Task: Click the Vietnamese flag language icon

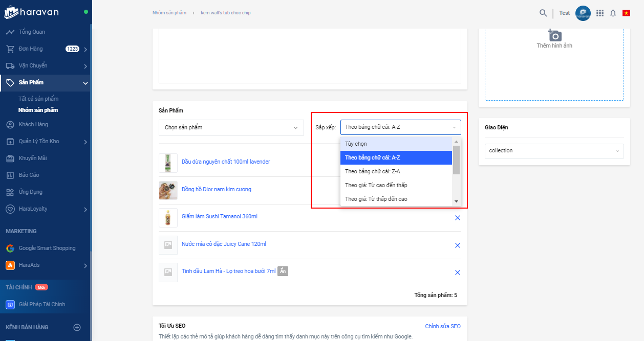Action: click(x=626, y=13)
